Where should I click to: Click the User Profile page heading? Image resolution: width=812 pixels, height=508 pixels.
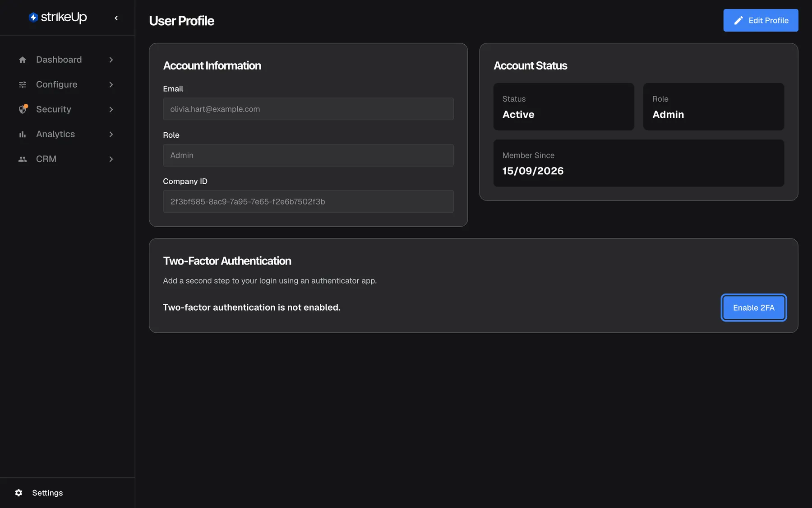181,21
